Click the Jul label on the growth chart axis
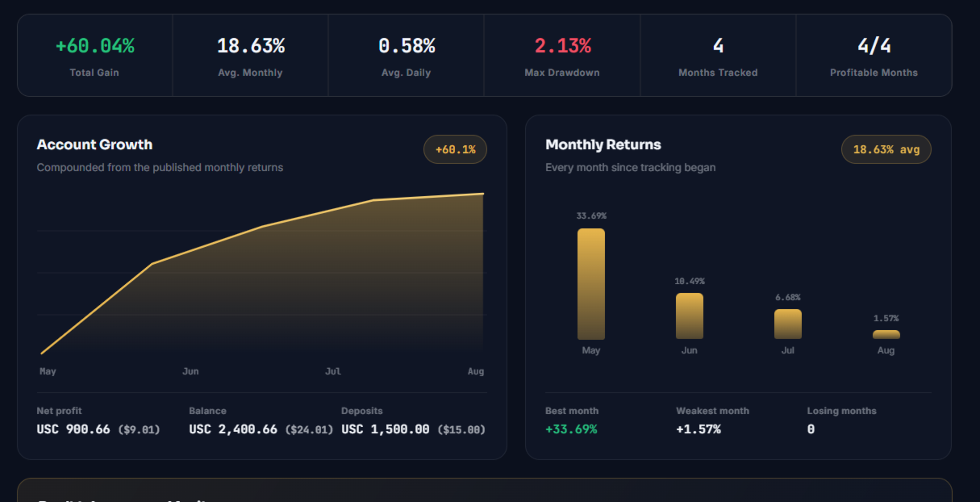 (333, 371)
